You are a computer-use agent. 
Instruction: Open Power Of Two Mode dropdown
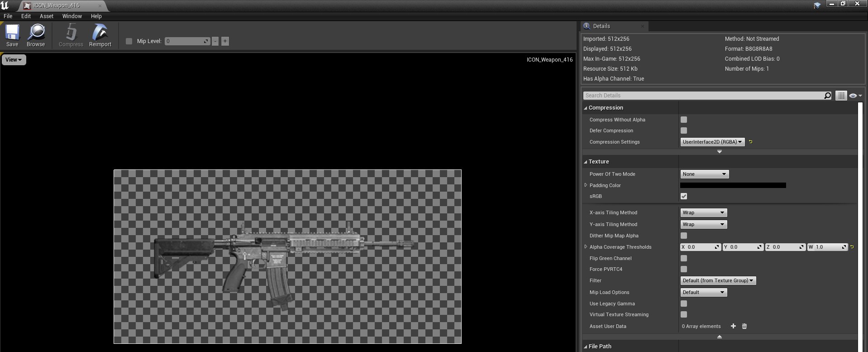(705, 174)
